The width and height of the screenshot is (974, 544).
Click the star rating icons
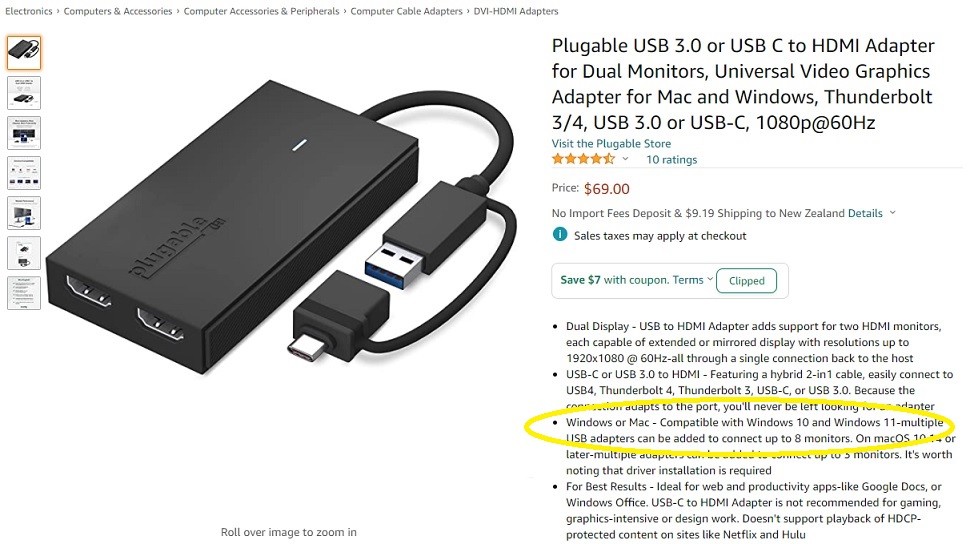click(583, 159)
